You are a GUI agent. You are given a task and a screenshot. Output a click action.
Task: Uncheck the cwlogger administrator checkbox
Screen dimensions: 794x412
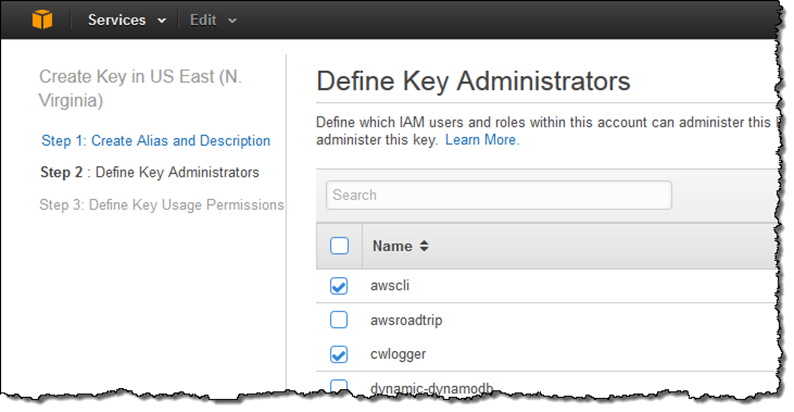[x=339, y=354]
